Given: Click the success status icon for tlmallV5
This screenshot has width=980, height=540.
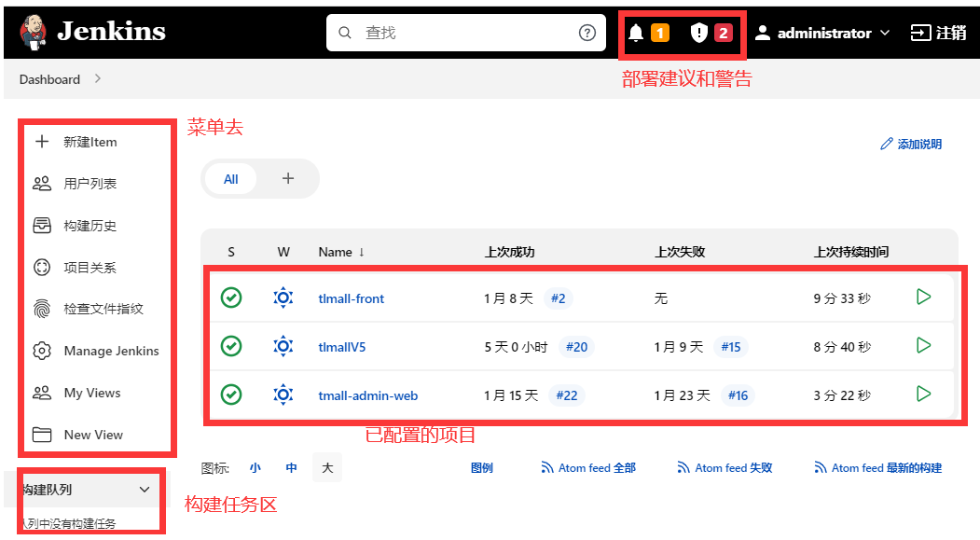Looking at the screenshot, I should (231, 346).
